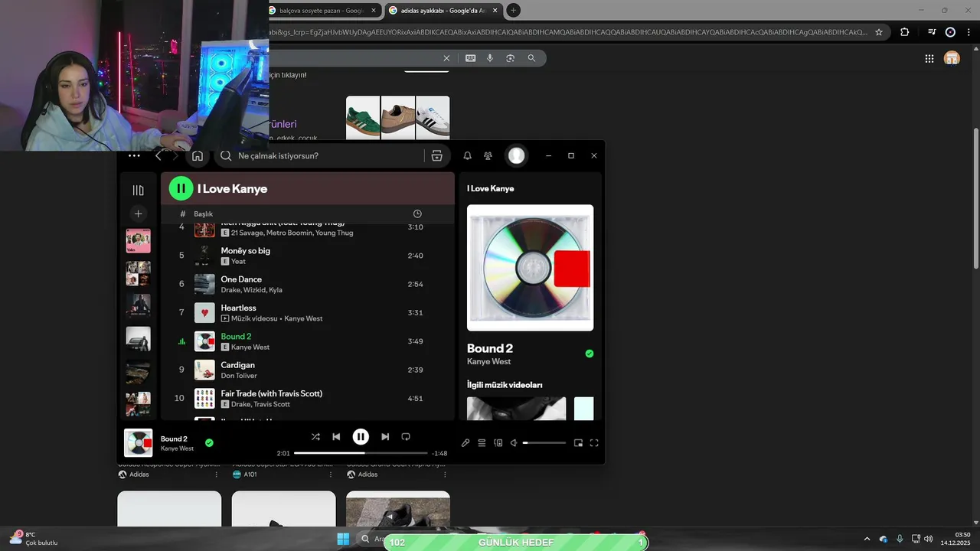Open Connect to a device
The height and width of the screenshot is (551, 980).
pos(498,443)
